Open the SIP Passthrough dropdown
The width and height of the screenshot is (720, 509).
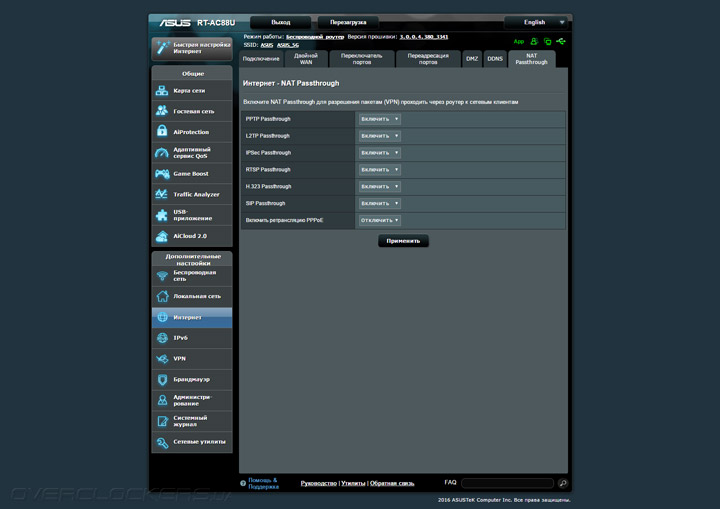pyautogui.click(x=380, y=203)
